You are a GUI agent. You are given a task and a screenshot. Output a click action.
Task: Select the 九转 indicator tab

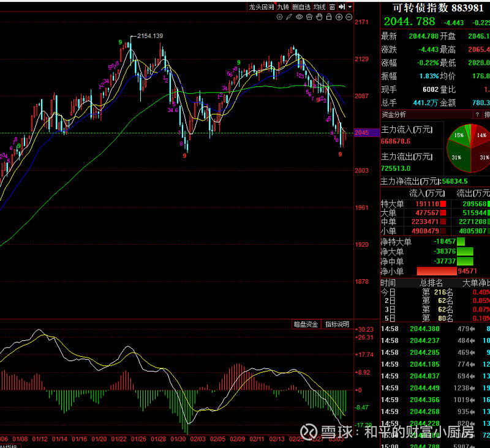282,7
